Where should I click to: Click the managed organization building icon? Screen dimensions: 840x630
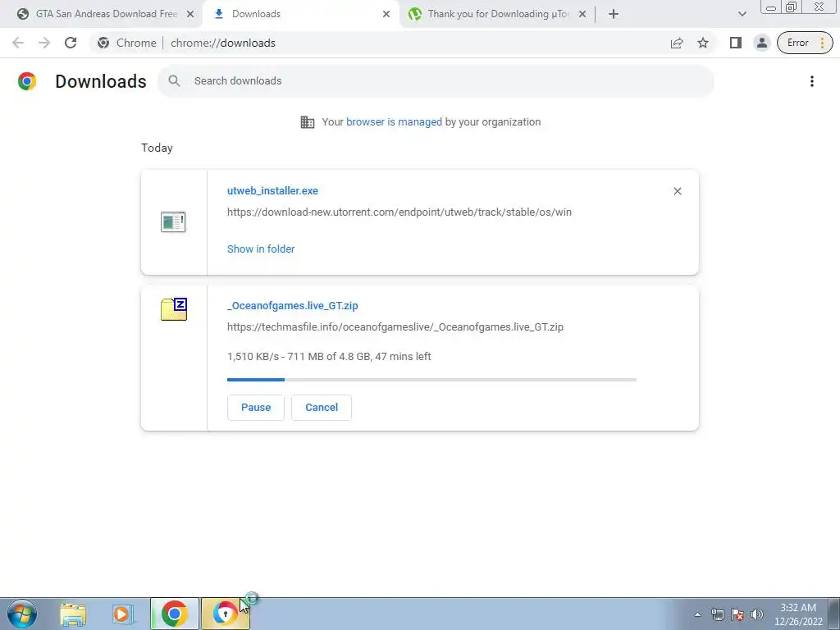(x=308, y=122)
